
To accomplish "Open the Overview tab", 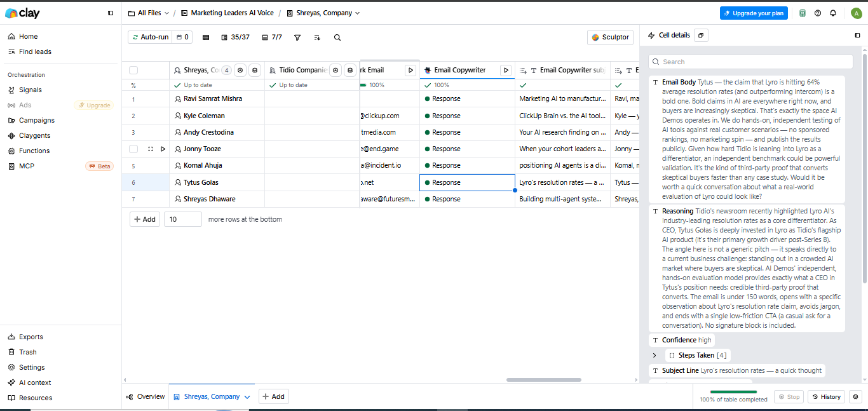I will 146,396.
